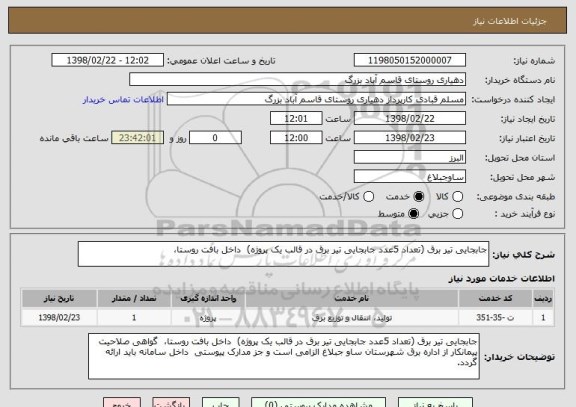This screenshot has width=576, height=407.
Task: Click the اطلاعات خدمات مورد نیاز heading
Action: (501, 279)
